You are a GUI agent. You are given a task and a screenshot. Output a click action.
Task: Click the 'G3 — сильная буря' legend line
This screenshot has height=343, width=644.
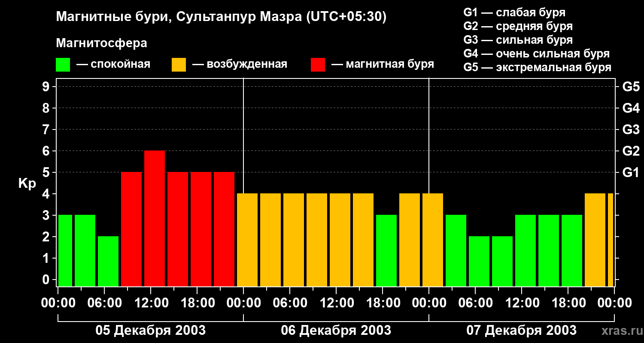518,40
